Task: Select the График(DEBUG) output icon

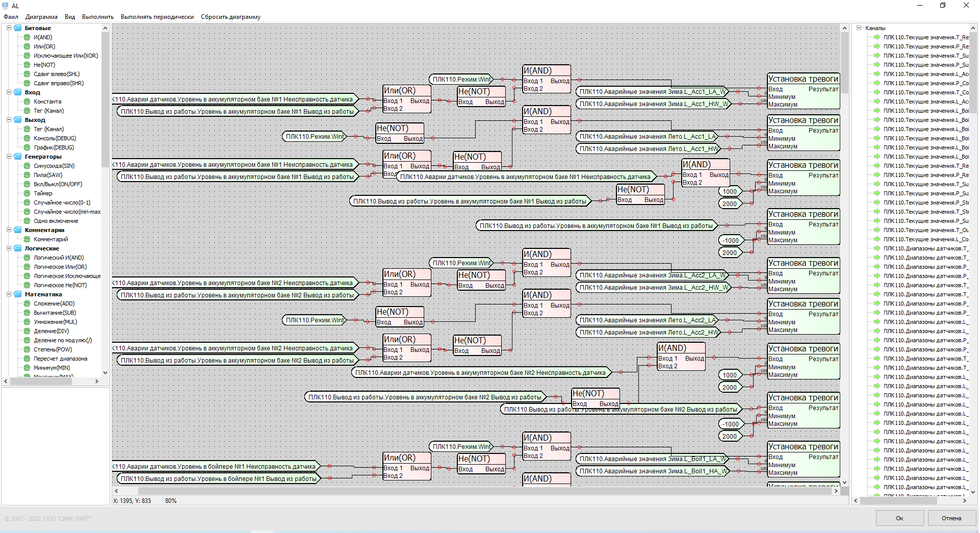Action: click(27, 147)
